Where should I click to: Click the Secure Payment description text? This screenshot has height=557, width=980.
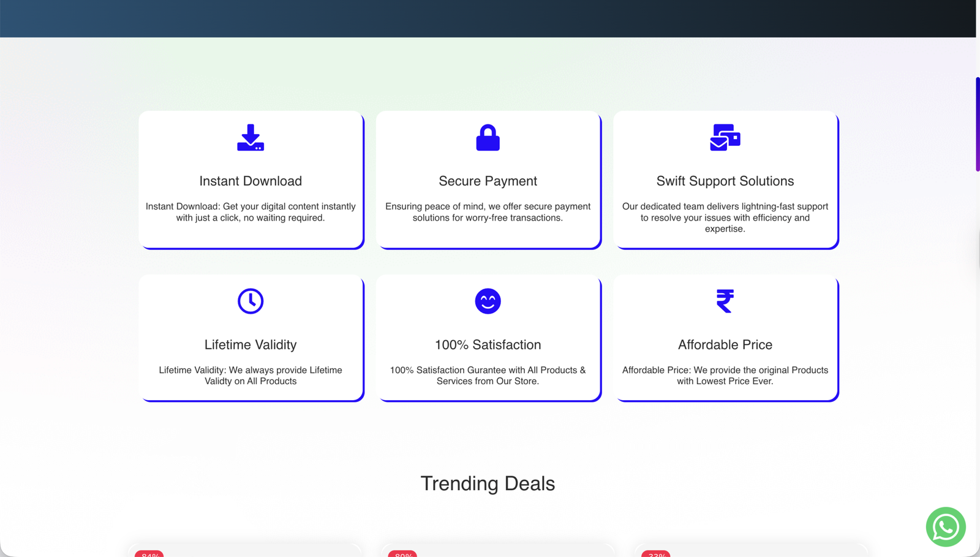[x=488, y=212]
